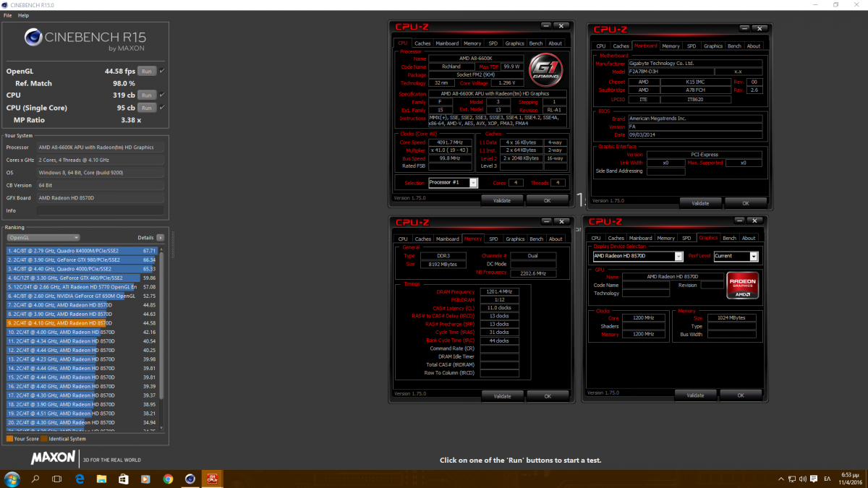Open Task View on the taskbar
The width and height of the screenshot is (868, 488).
[x=57, y=479]
